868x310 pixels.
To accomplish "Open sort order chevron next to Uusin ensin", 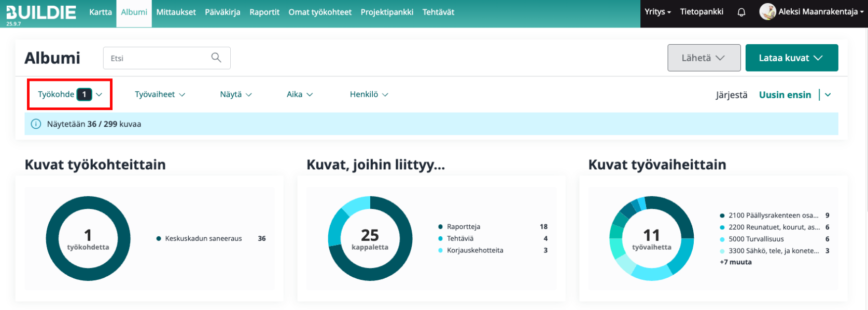I will click(x=828, y=95).
